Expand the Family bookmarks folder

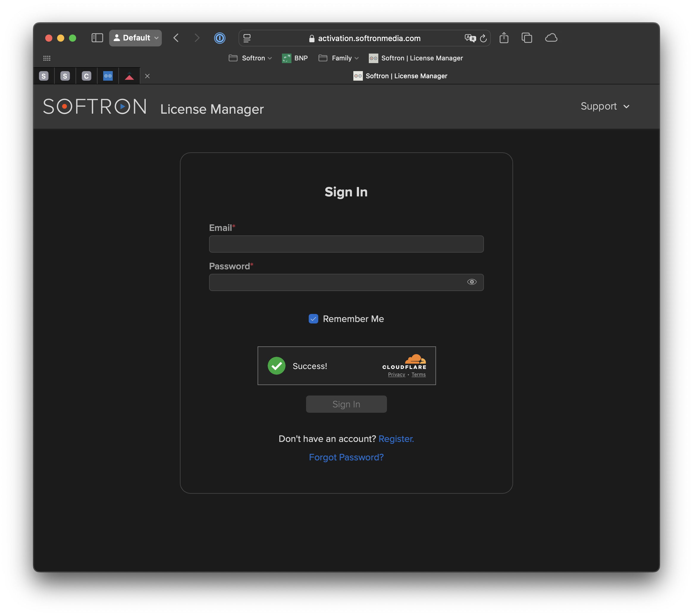point(338,58)
